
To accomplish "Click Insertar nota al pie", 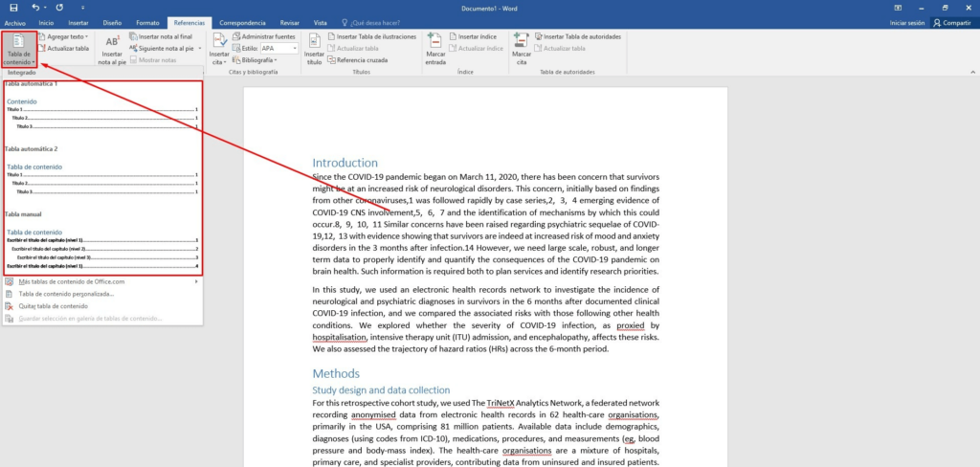I will (112, 50).
